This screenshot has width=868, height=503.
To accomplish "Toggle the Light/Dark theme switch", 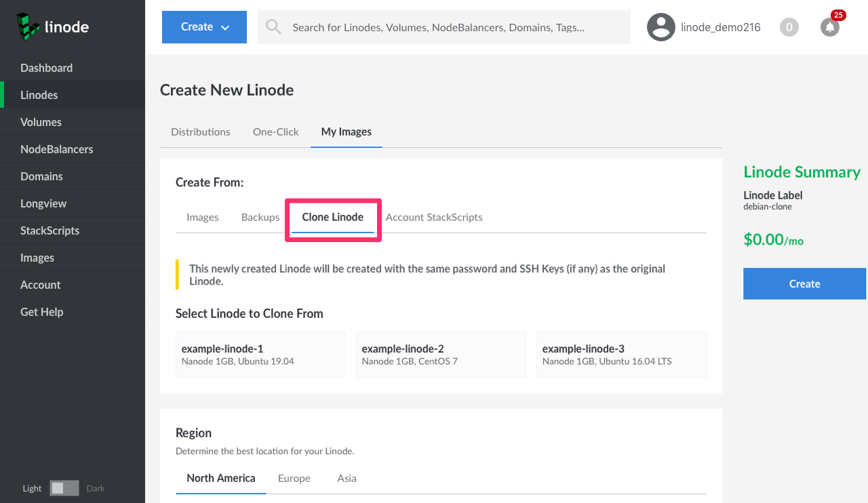I will point(64,488).
